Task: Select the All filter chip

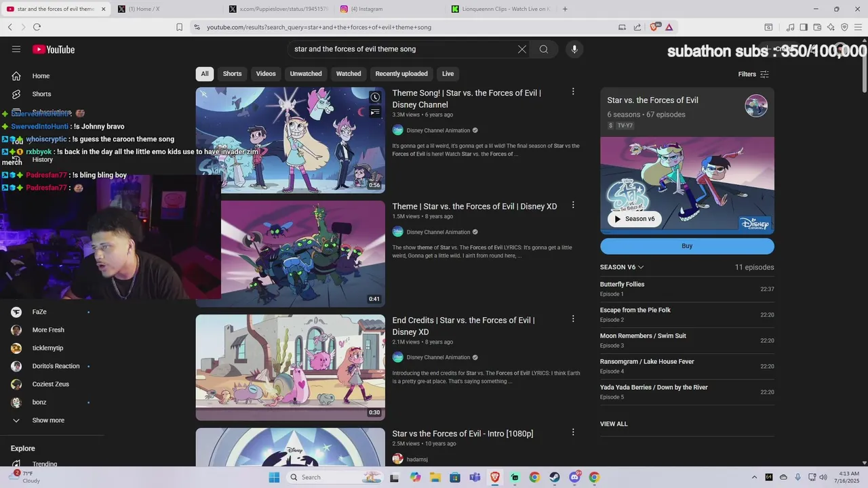Action: [205, 74]
